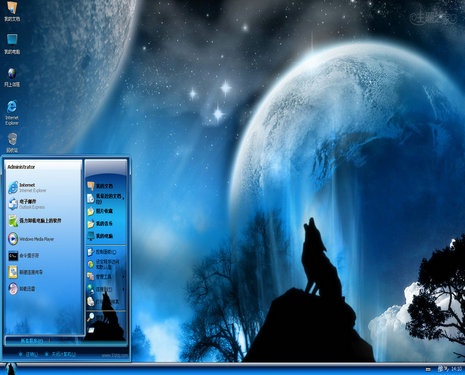The height and width of the screenshot is (375, 465).
Task: Click Internet Explorer desktop shortcut
Action: tap(12, 112)
